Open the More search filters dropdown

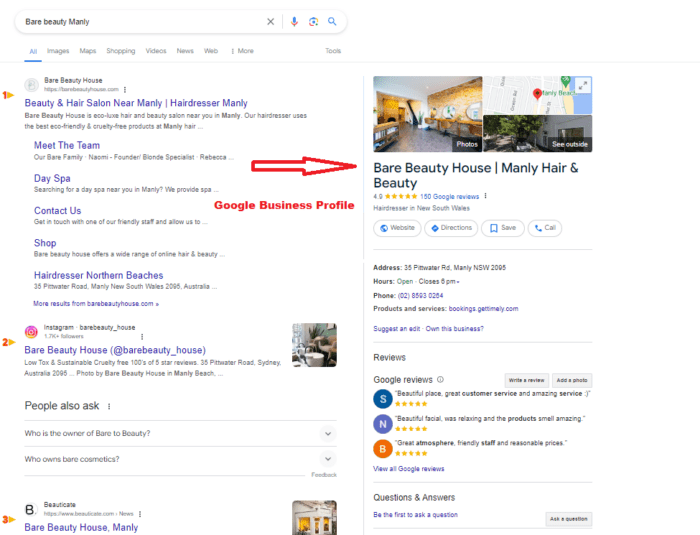click(242, 51)
